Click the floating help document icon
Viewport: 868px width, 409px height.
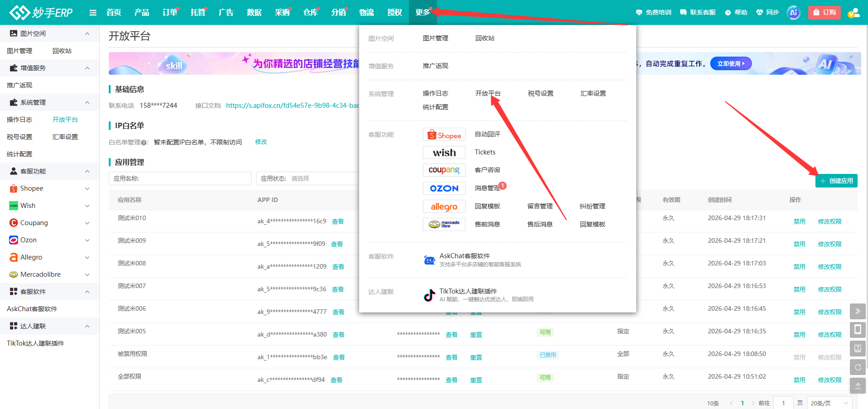point(858,348)
